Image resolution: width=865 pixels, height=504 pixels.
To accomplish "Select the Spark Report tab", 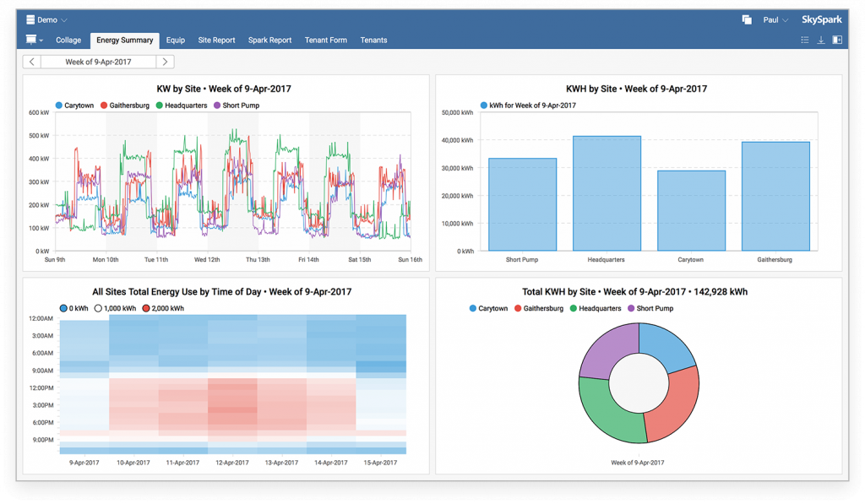I will click(269, 40).
